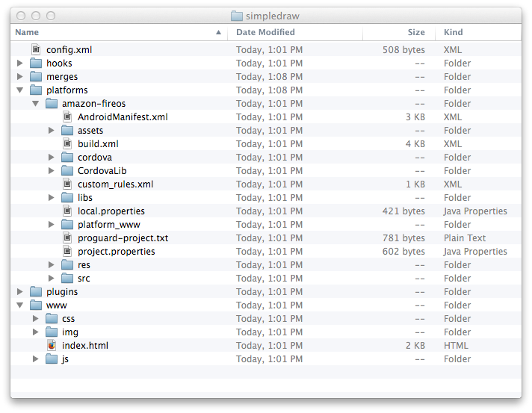Click the green zoom window button
The image size is (532, 413).
pyautogui.click(x=51, y=16)
